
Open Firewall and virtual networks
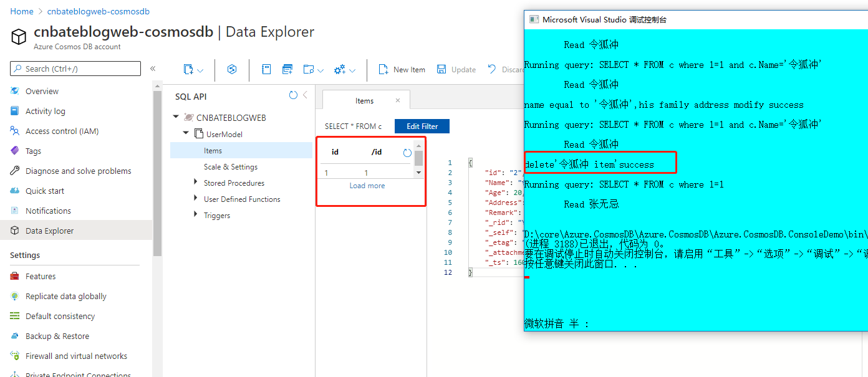[x=76, y=356]
